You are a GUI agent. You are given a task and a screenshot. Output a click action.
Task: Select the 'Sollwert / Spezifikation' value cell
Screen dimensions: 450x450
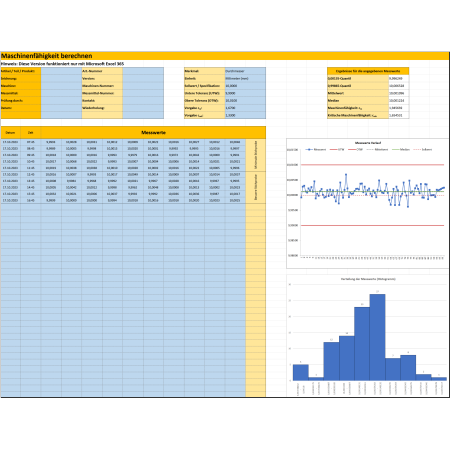pyautogui.click(x=245, y=86)
